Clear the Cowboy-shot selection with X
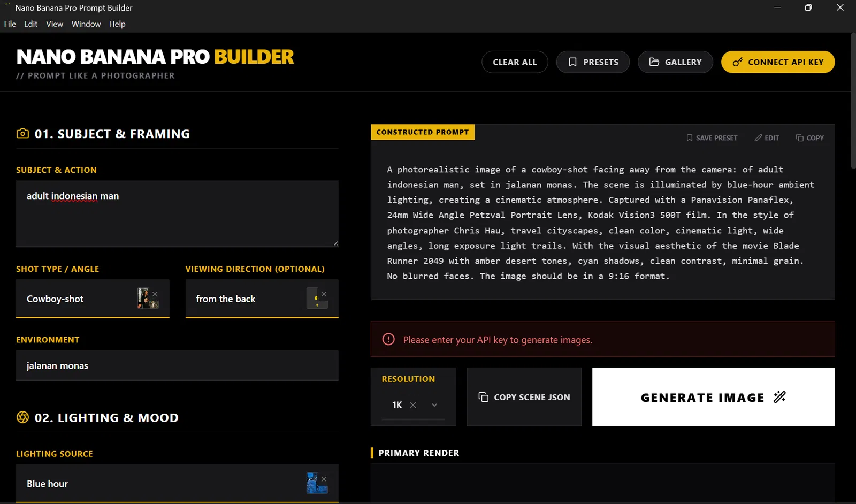 pyautogui.click(x=155, y=294)
